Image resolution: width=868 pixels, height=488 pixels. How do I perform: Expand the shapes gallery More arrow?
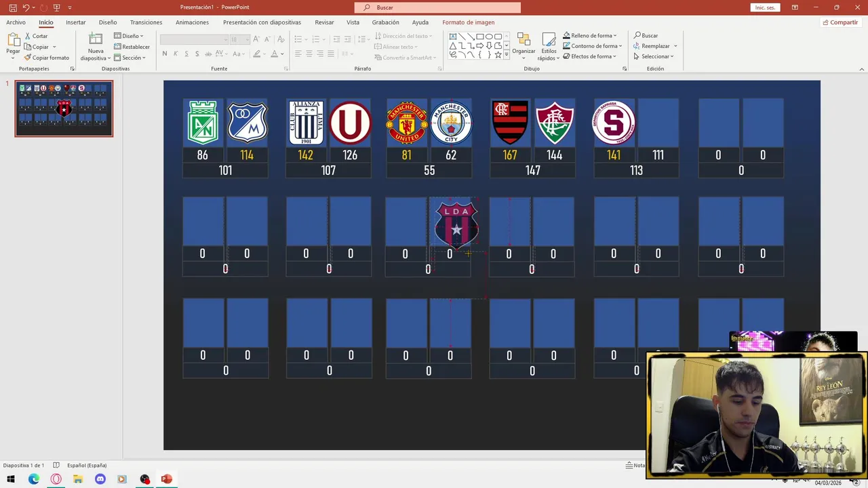click(507, 55)
